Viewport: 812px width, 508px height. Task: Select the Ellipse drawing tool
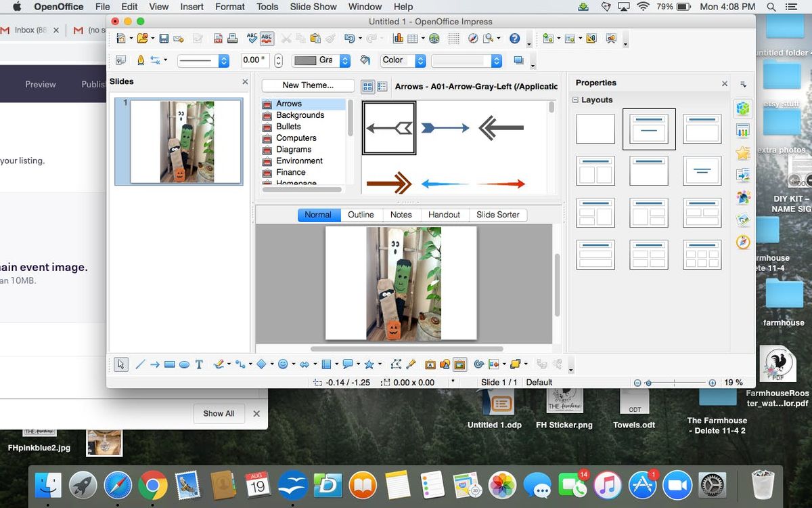pos(184,364)
